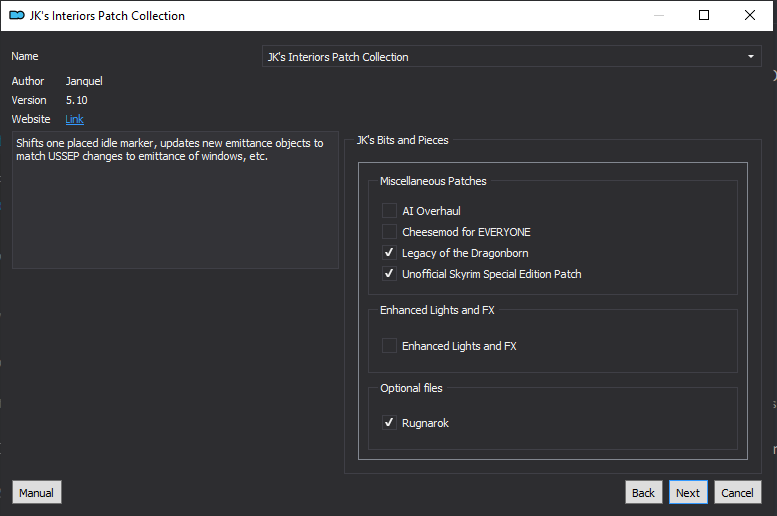Image resolution: width=777 pixels, height=516 pixels.
Task: Click the installer icon in title bar
Action: tap(17, 15)
